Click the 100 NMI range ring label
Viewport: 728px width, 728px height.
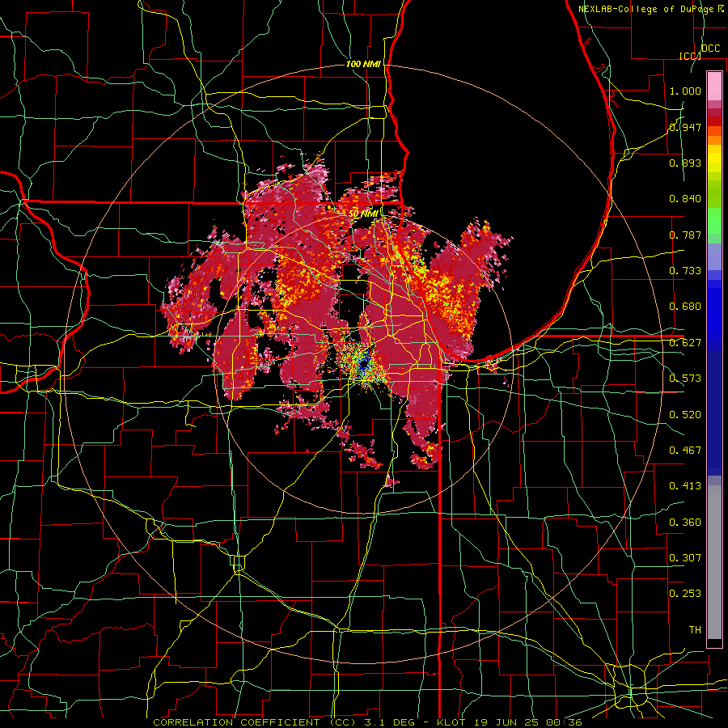point(363,64)
